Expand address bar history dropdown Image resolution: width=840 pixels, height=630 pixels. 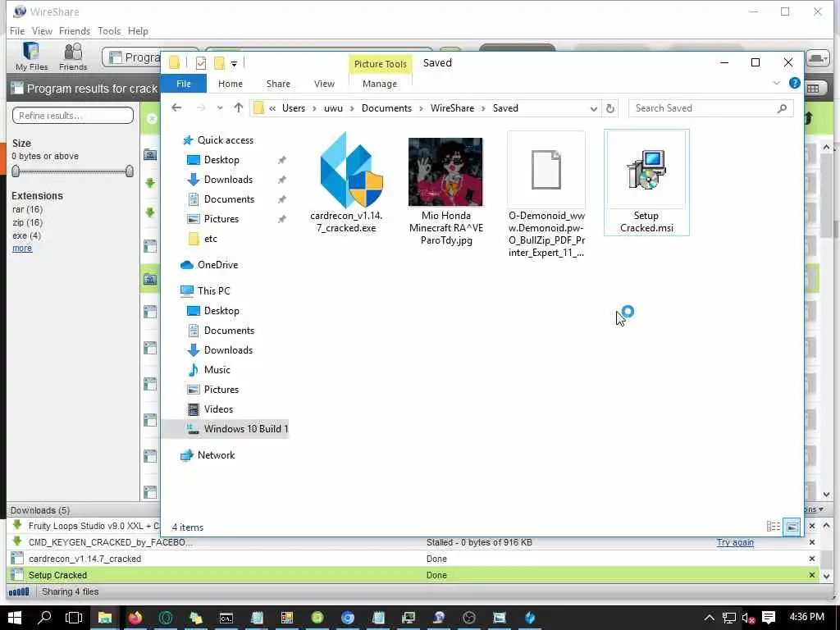click(x=594, y=108)
